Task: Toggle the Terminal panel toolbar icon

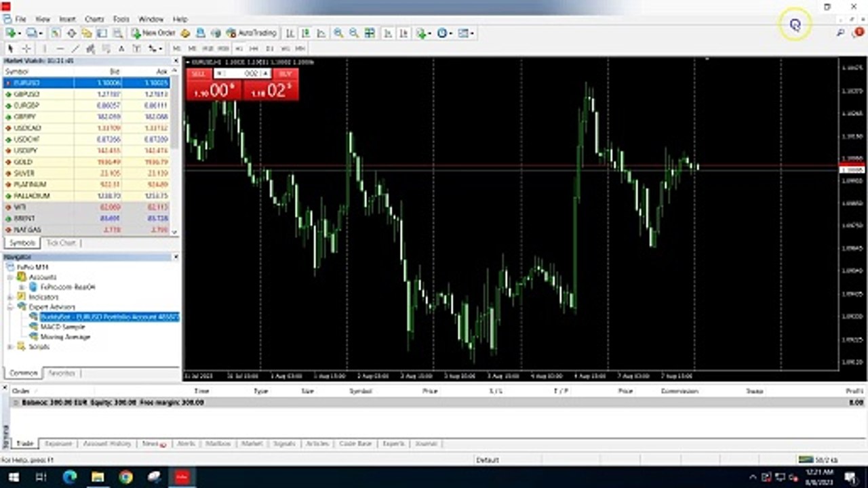Action: (x=102, y=33)
